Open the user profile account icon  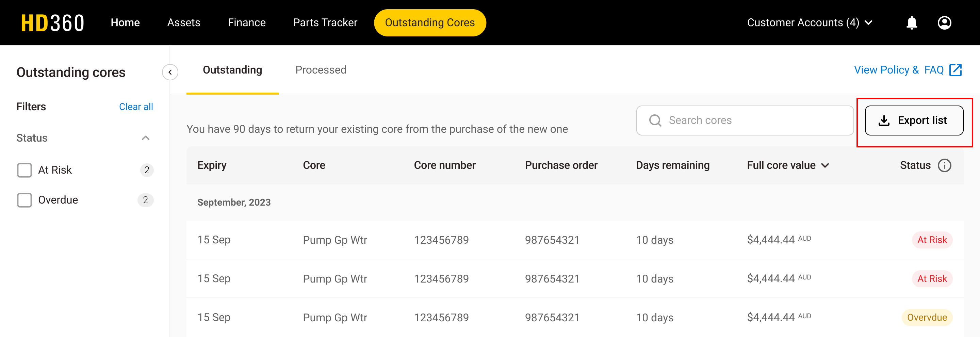click(x=945, y=22)
